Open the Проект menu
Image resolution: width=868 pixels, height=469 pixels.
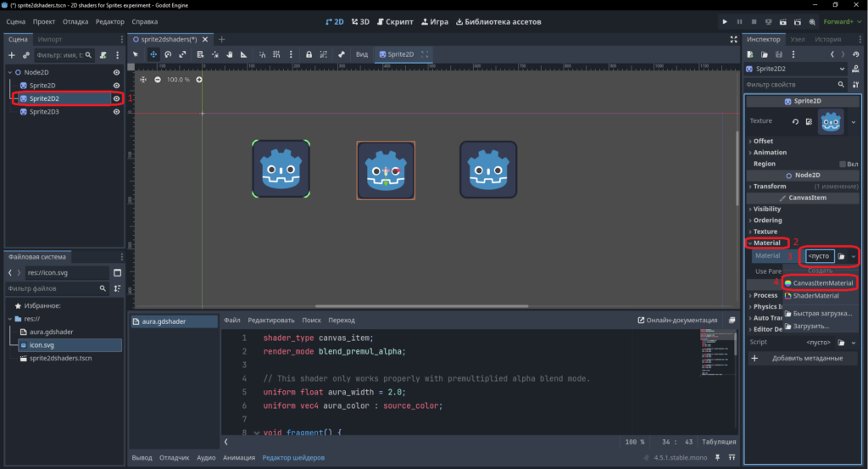coord(44,21)
